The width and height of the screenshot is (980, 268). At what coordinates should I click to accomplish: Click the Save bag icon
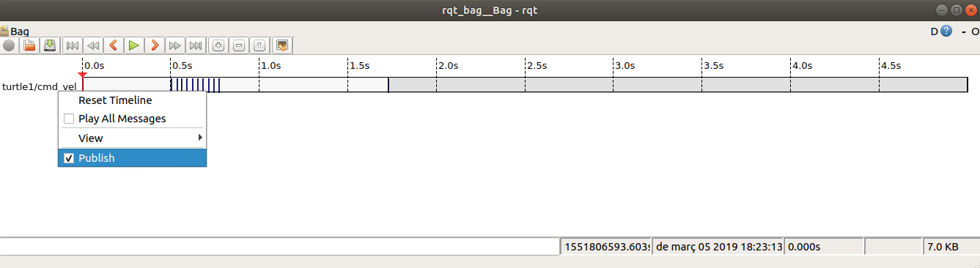coord(50,45)
